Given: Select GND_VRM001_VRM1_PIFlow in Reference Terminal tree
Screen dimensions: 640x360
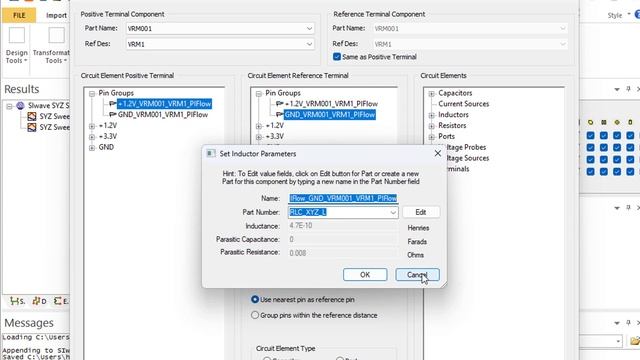Looking at the screenshot, I should point(330,115).
